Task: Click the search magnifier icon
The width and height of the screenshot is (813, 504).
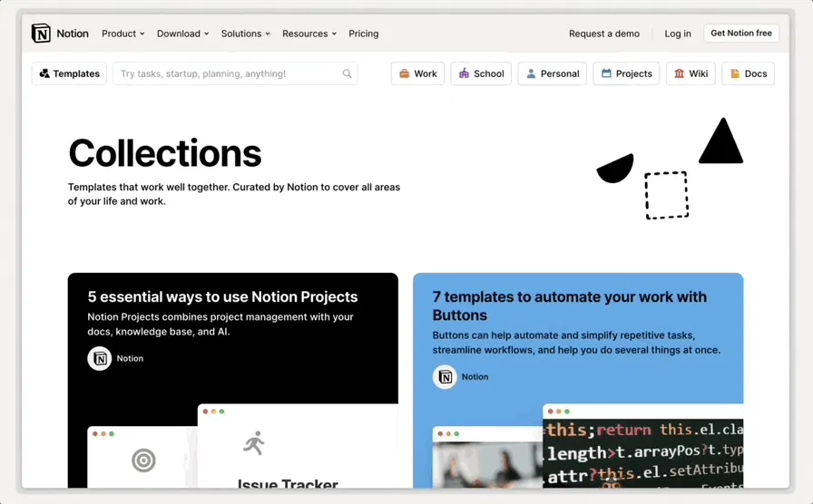Action: tap(347, 73)
